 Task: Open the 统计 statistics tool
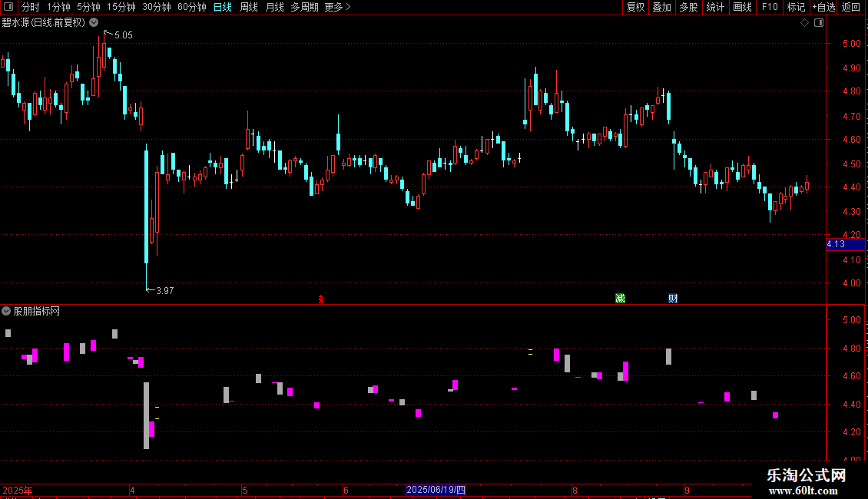(714, 7)
